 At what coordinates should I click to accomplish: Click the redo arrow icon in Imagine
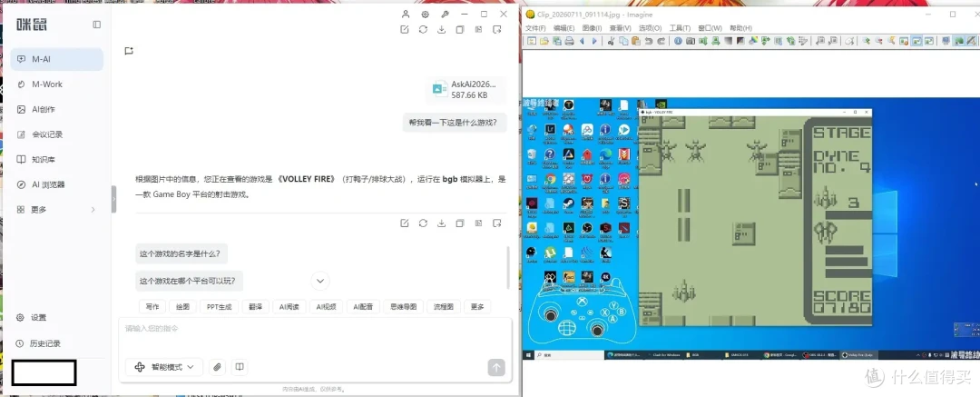click(x=661, y=41)
